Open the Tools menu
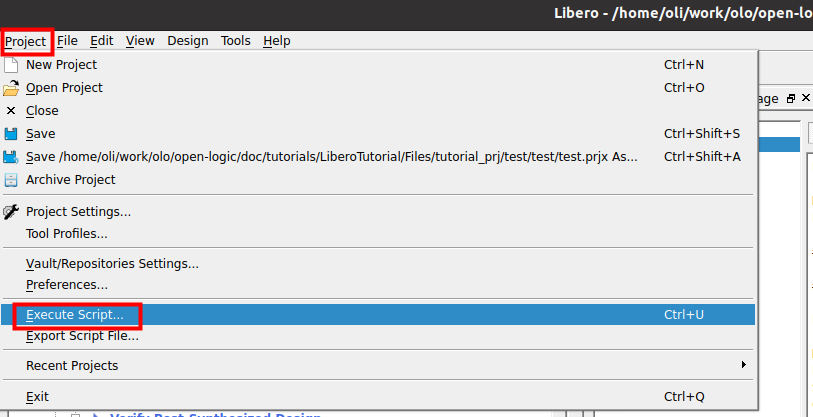The width and height of the screenshot is (813, 417). 235,41
